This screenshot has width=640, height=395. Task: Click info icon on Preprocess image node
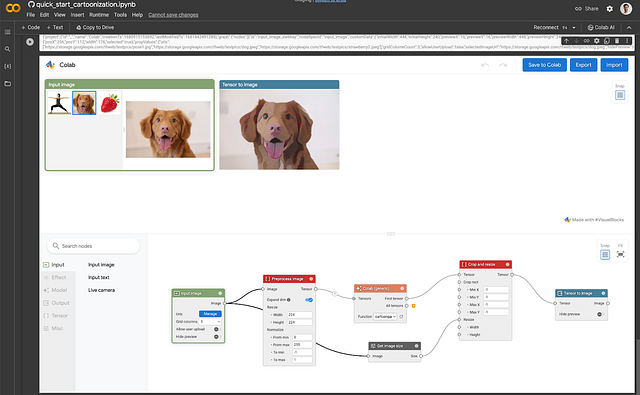[x=311, y=279]
